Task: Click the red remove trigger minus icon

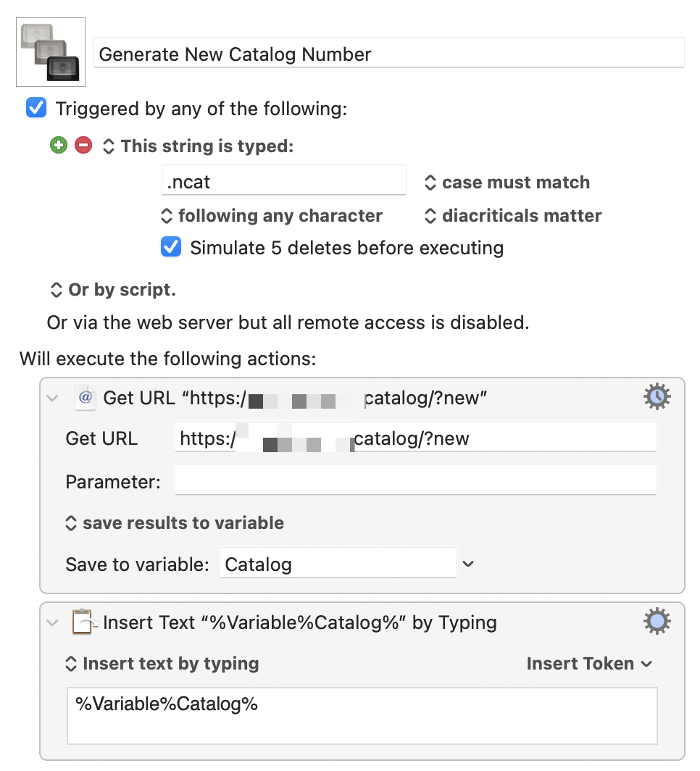Action: (83, 146)
